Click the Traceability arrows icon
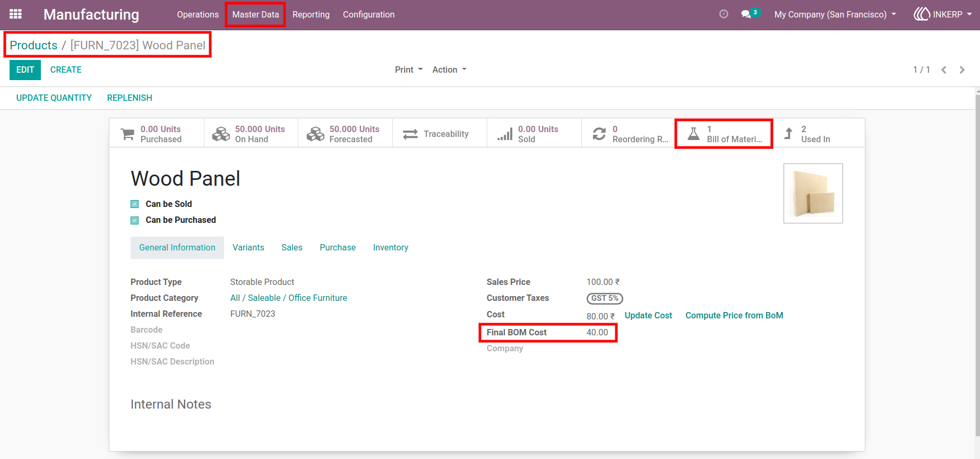 click(410, 134)
